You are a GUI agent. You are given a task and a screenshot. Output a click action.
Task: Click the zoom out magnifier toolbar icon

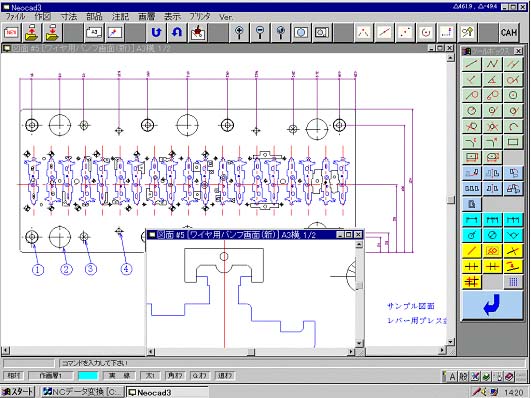(x=260, y=33)
